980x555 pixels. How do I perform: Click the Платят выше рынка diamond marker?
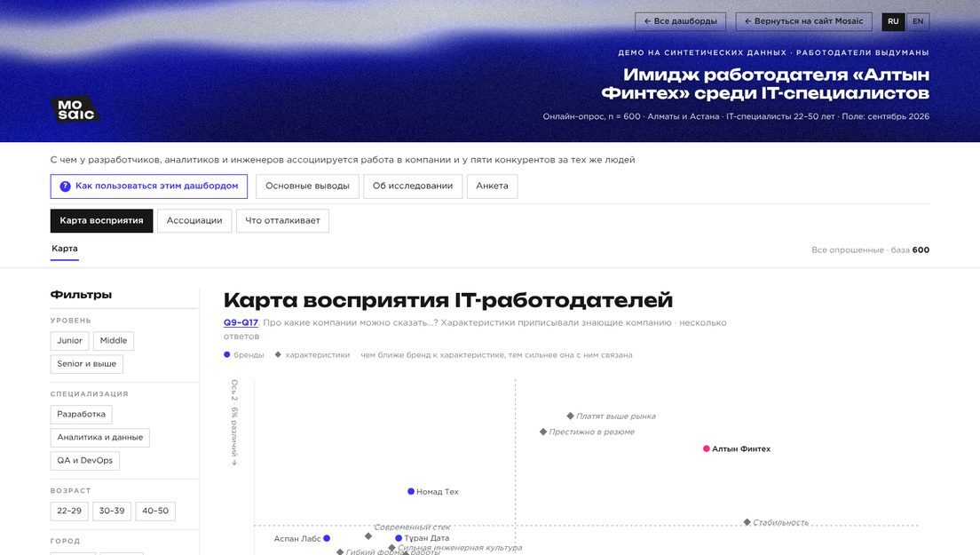tap(570, 416)
